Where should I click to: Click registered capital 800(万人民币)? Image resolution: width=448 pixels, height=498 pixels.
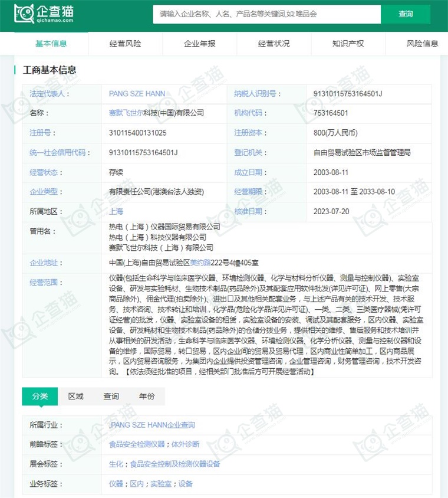click(335, 133)
